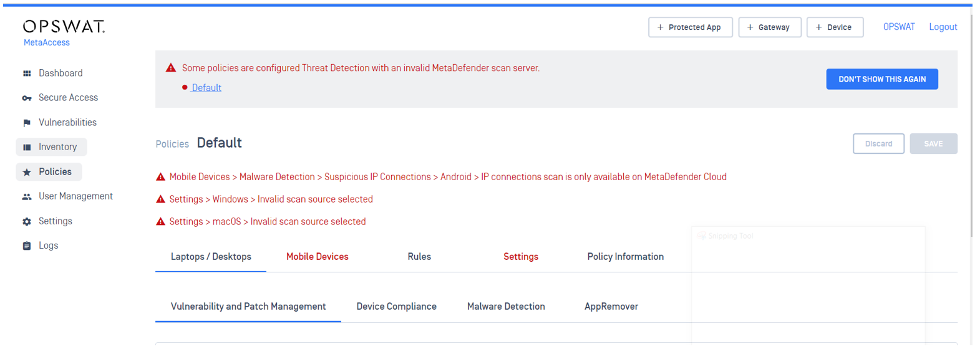Click the User Management people icon
Viewport: 980px width, 354px height.
(x=27, y=196)
